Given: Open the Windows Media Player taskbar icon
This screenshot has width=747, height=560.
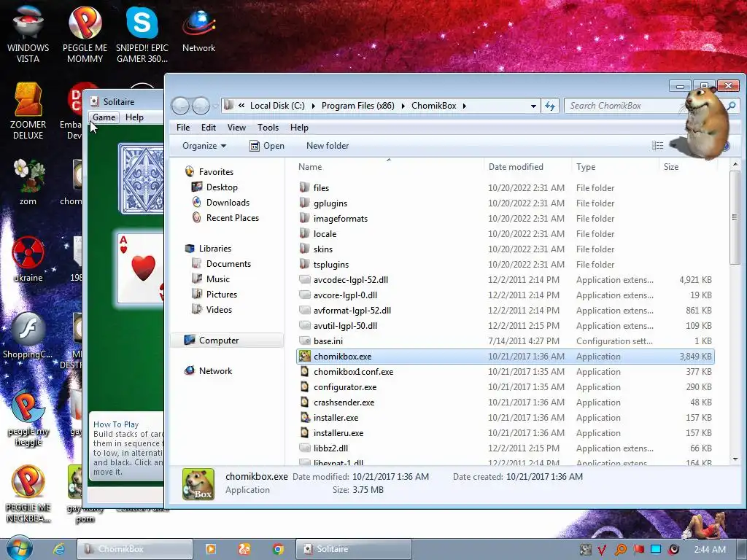Looking at the screenshot, I should [x=211, y=549].
